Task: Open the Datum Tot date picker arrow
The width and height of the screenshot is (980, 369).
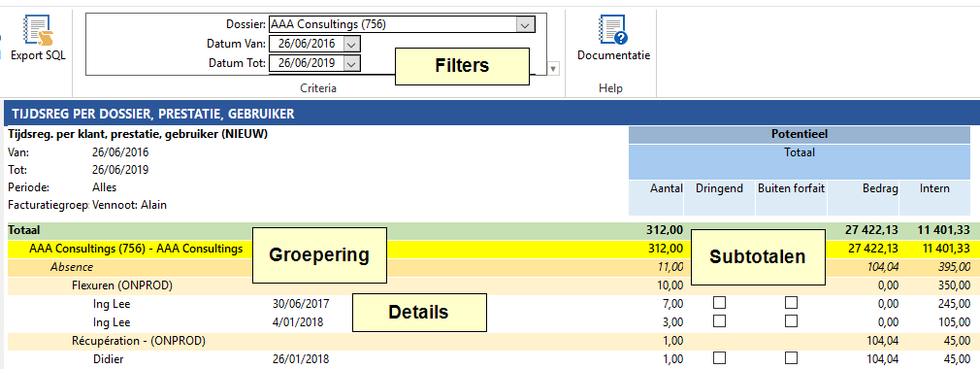Action: click(x=352, y=63)
